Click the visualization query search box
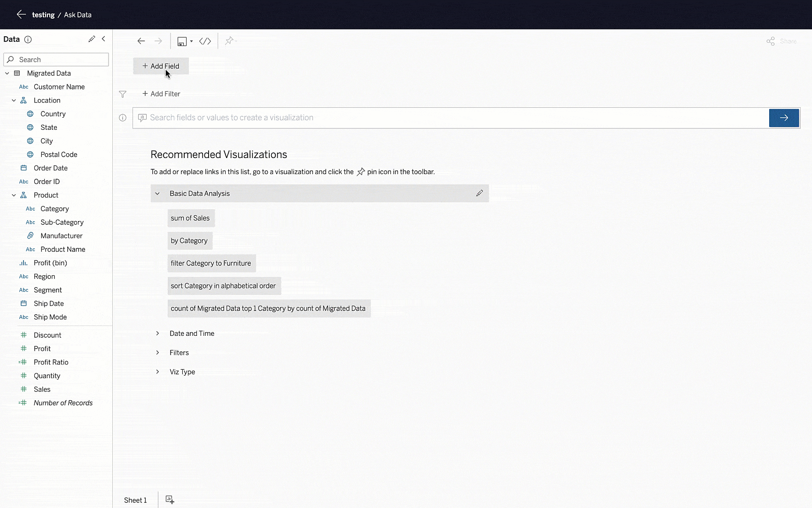Screen dimensions: 812x508 451,118
